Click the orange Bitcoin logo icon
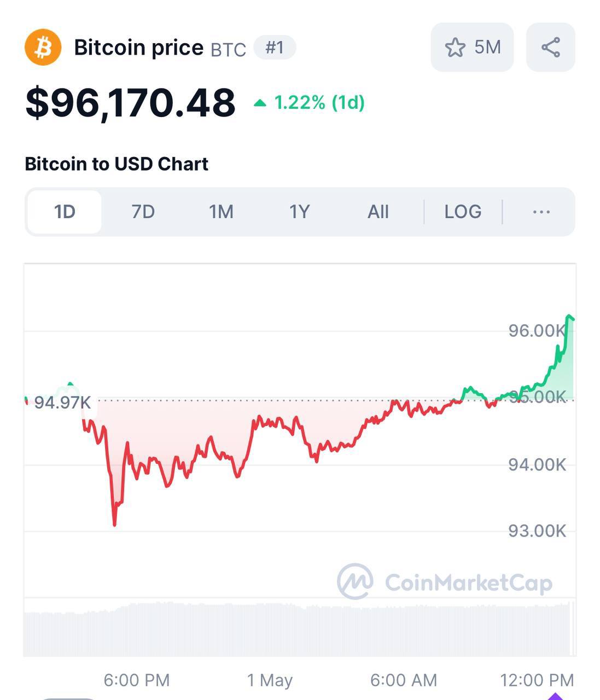 click(x=43, y=48)
